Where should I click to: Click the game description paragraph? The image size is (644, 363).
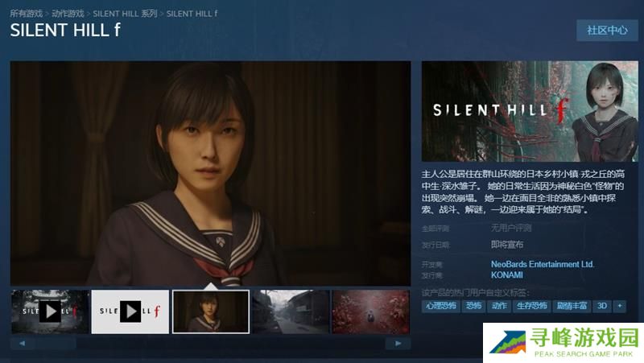pyautogui.click(x=522, y=192)
